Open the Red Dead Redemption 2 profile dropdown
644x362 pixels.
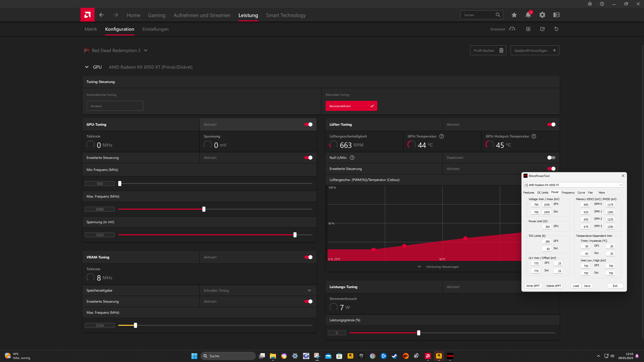point(146,50)
